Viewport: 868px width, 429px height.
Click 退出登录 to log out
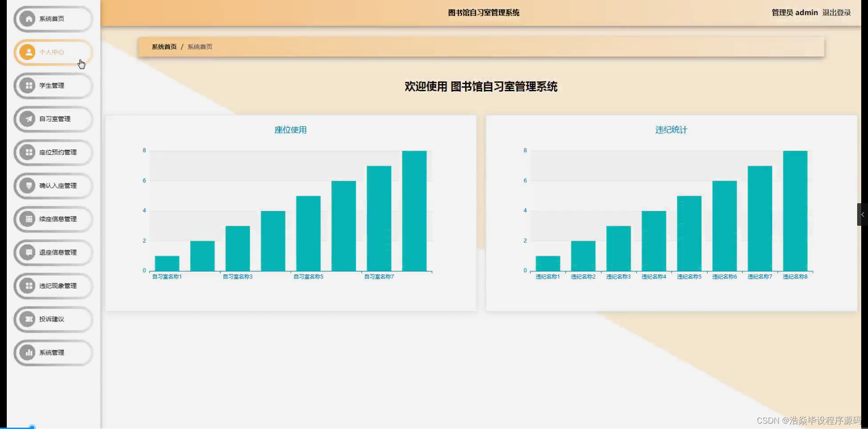coord(836,13)
